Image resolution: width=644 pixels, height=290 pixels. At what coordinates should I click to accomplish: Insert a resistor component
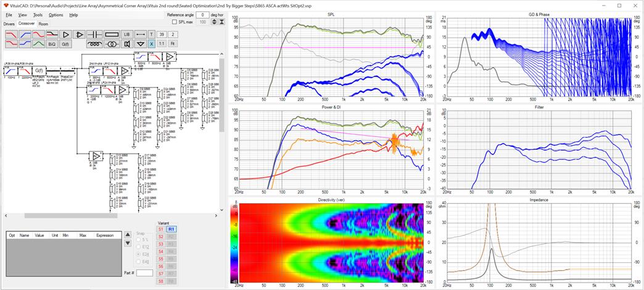[x=112, y=34]
